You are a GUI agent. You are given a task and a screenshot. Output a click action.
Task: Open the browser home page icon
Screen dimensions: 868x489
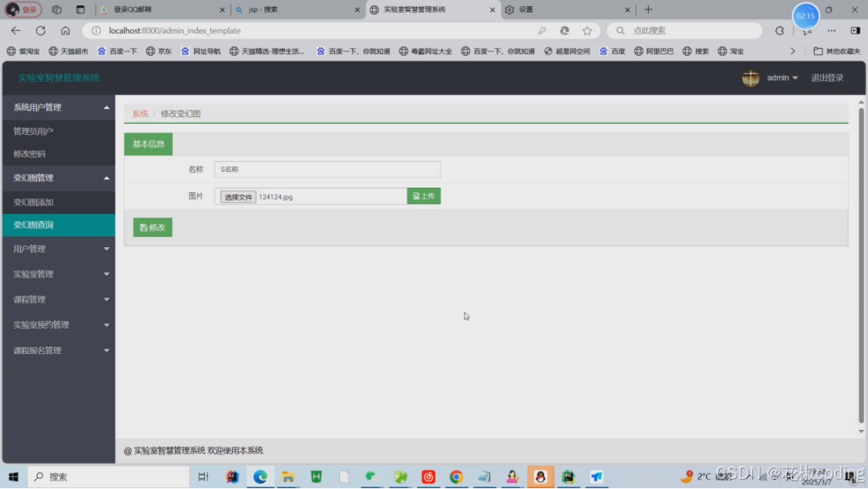pyautogui.click(x=65, y=31)
